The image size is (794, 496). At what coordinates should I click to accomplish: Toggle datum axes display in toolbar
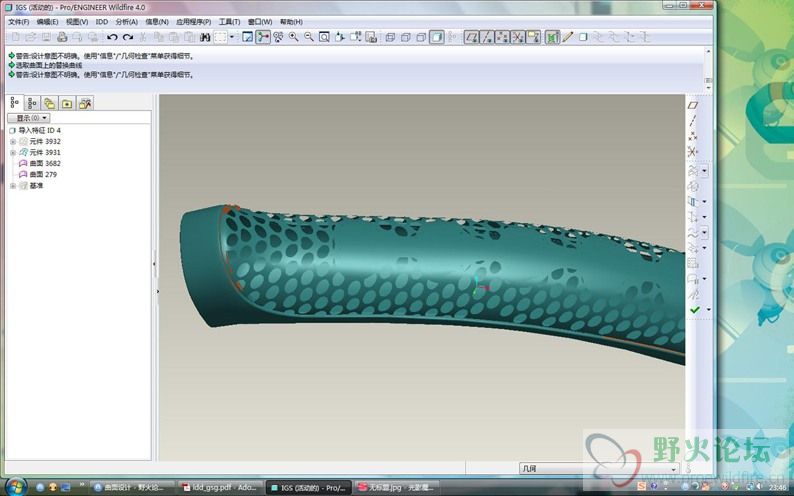pyautogui.click(x=487, y=37)
